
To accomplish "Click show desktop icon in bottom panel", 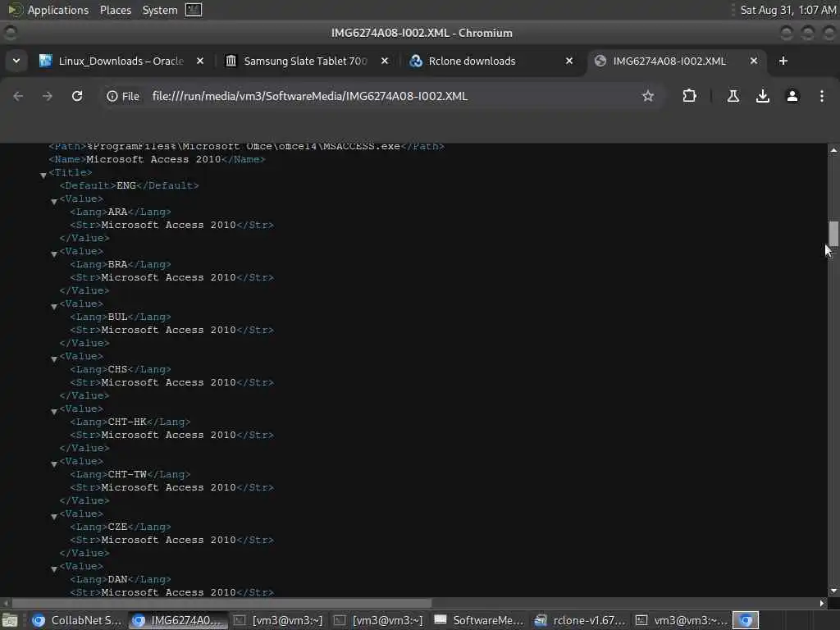I will tap(9, 620).
